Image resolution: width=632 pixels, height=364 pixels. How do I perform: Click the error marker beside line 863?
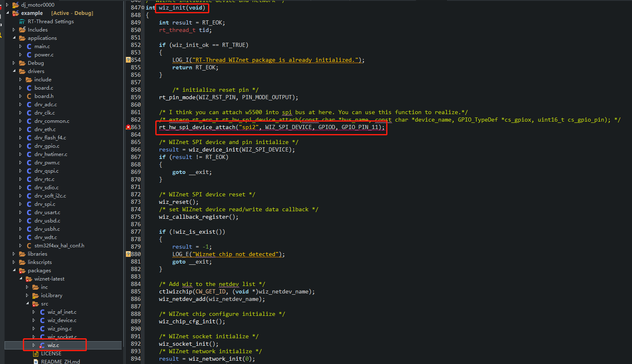(x=128, y=127)
